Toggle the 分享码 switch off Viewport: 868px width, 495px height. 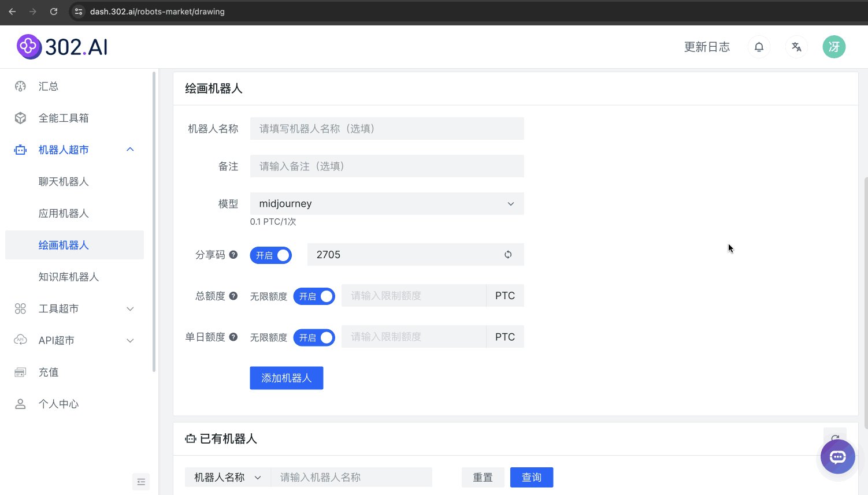(x=270, y=255)
